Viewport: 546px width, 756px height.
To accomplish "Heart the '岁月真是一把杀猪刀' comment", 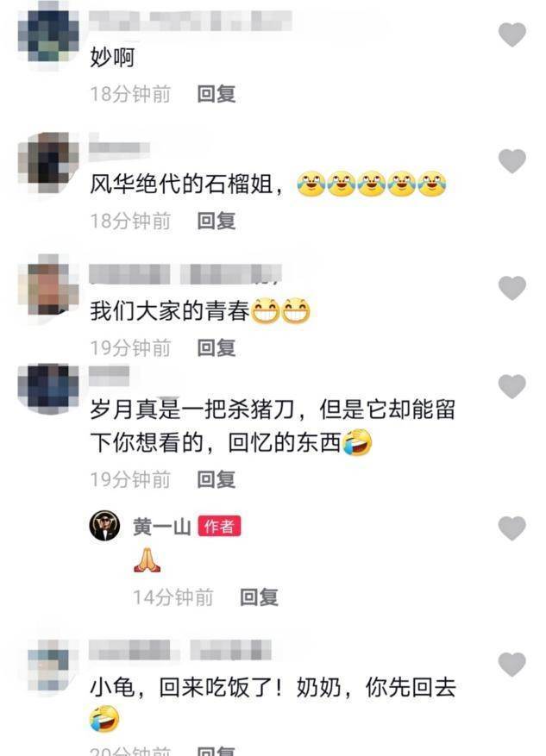I will pyautogui.click(x=511, y=387).
